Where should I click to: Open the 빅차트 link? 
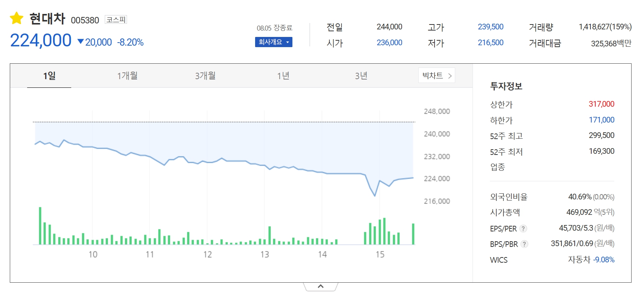(437, 75)
